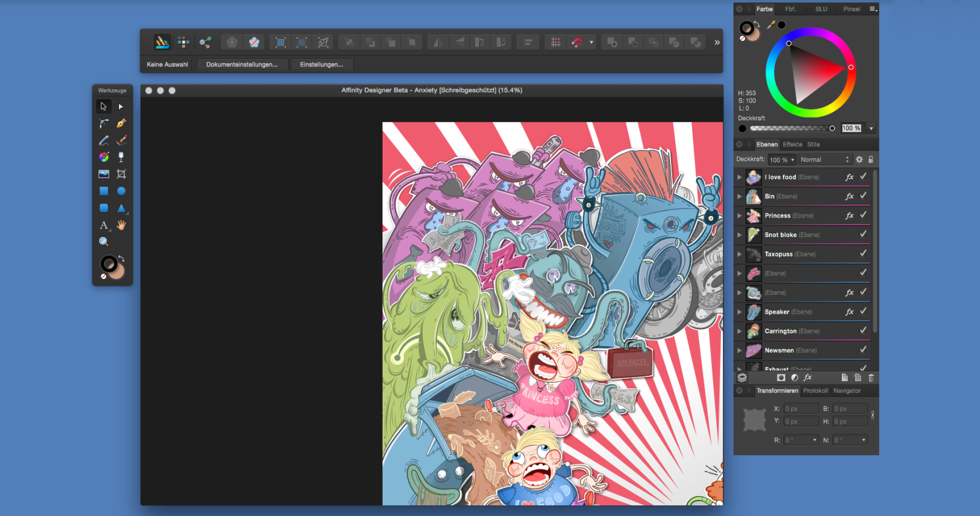980x516 pixels.
Task: Select the Artistic Text tool
Action: point(104,225)
